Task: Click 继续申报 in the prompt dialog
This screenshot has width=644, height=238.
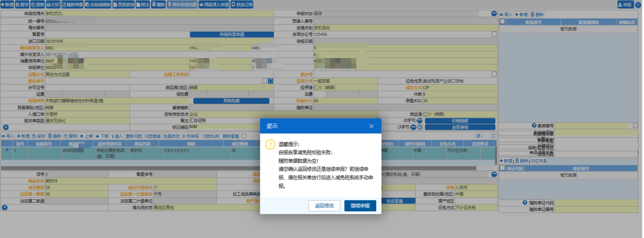Action: 360,205
